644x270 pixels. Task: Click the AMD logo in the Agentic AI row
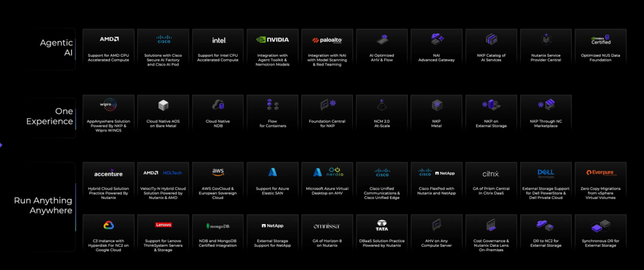tap(108, 39)
